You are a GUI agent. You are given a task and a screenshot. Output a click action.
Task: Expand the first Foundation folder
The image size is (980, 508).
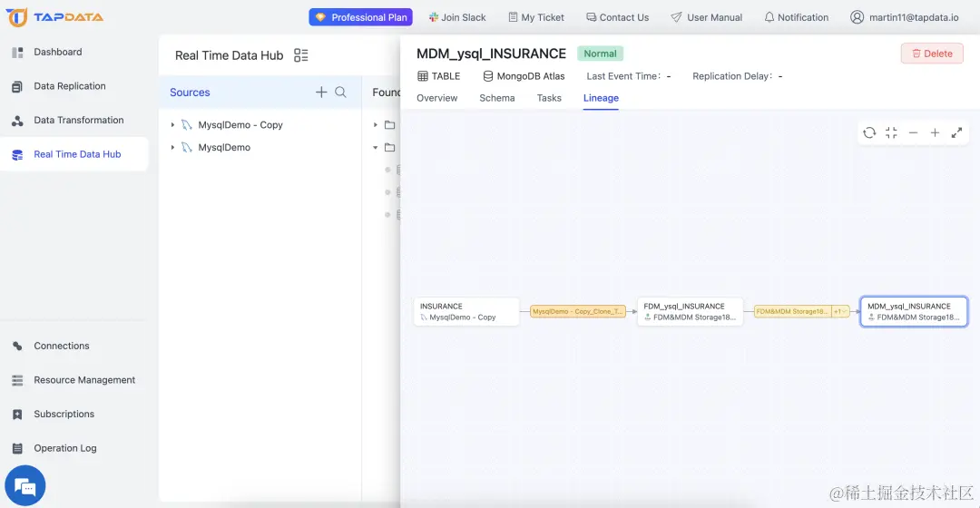(x=376, y=125)
